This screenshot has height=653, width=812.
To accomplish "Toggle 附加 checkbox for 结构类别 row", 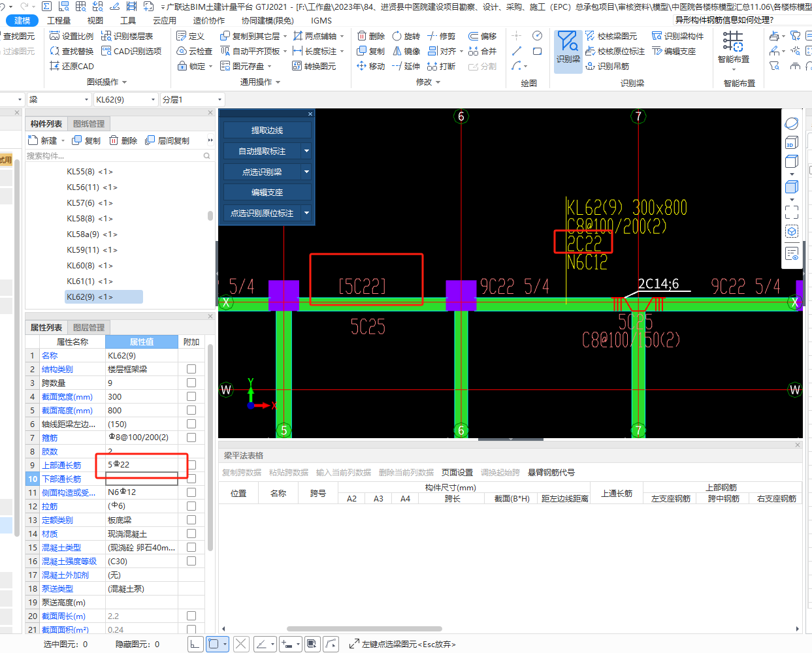I will [191, 369].
